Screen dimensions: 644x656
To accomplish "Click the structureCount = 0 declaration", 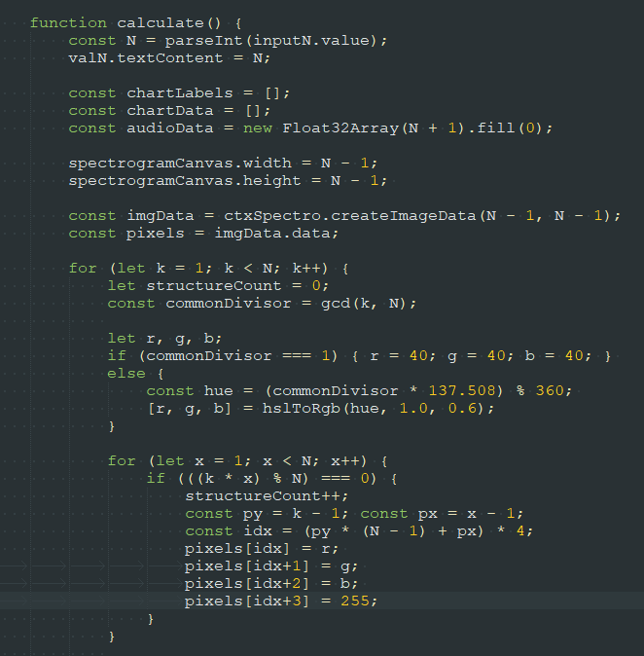I will click(218, 285).
